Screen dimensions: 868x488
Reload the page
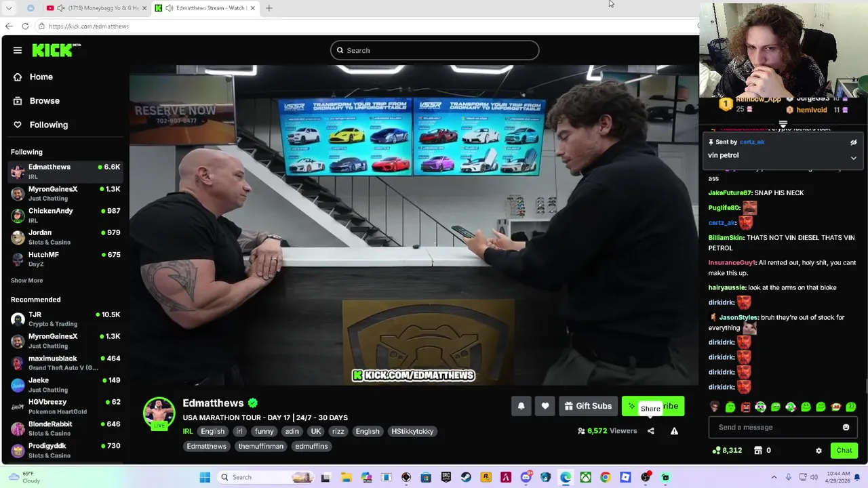pos(25,26)
